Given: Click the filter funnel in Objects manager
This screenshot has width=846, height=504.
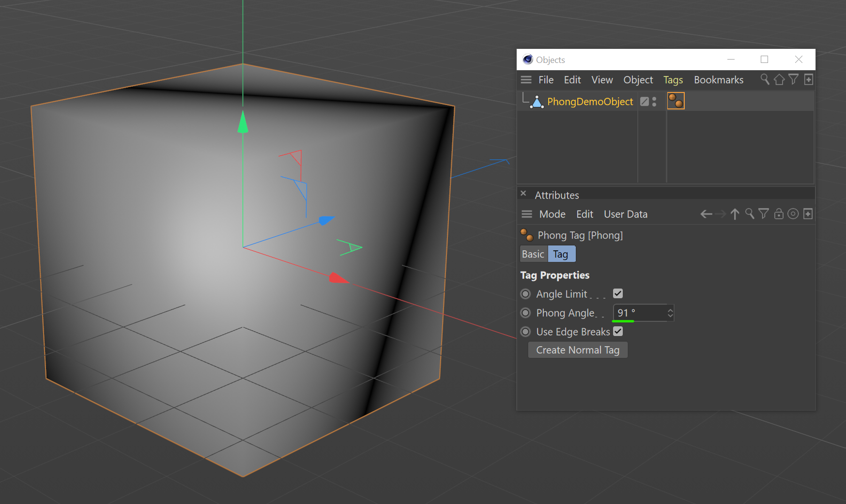Looking at the screenshot, I should point(793,79).
